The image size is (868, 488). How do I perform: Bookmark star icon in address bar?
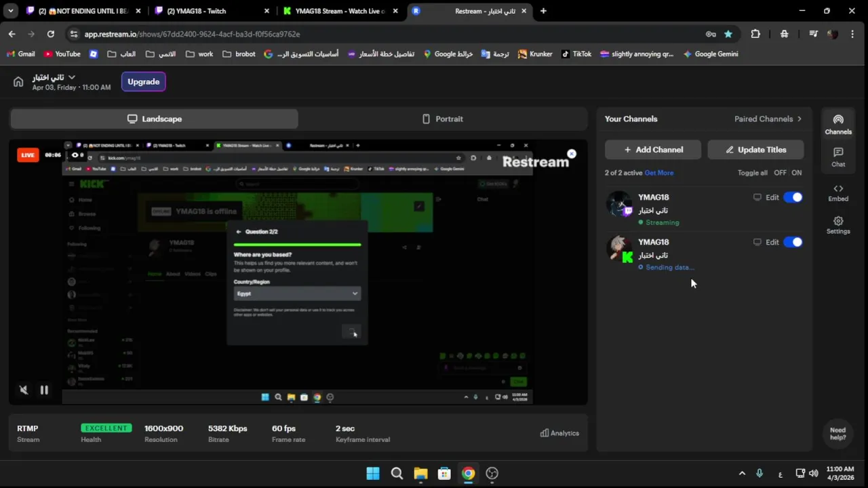728,34
